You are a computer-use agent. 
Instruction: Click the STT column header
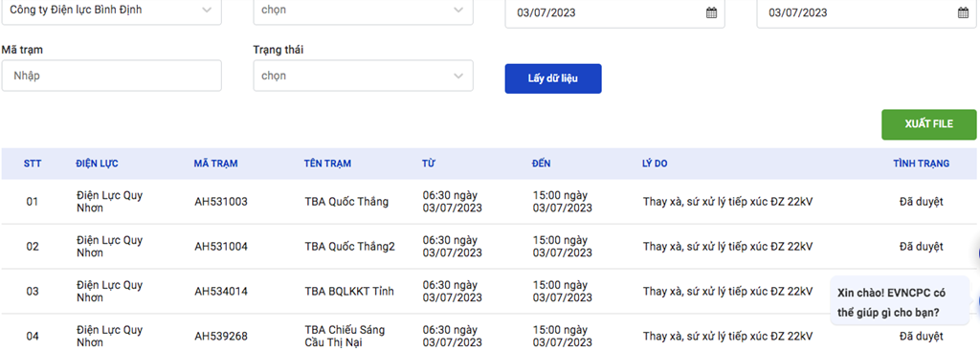coord(33,164)
